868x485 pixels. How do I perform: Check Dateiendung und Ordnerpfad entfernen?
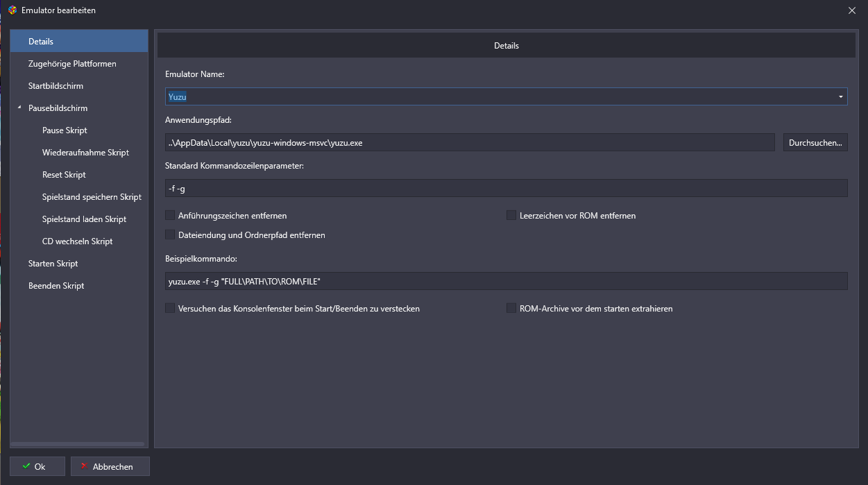(x=170, y=235)
